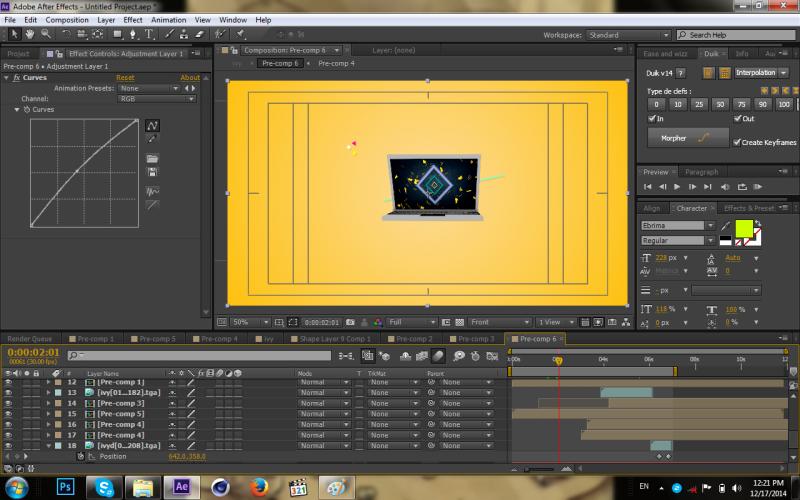Choose the Horizontal Type tool
This screenshot has height=500, width=800.
coord(151,35)
